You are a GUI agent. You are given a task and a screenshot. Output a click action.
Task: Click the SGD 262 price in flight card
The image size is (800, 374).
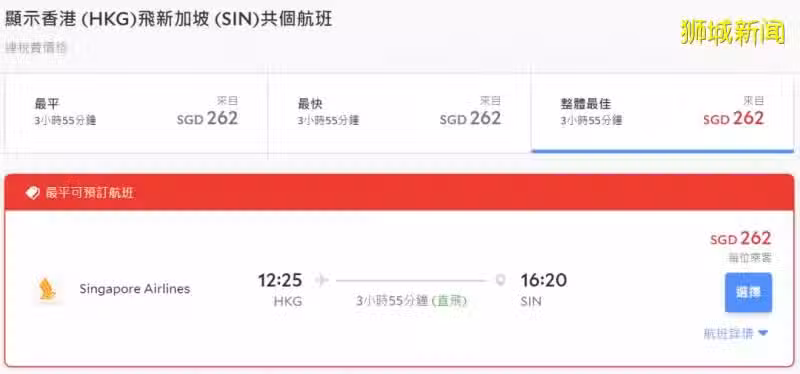[740, 238]
